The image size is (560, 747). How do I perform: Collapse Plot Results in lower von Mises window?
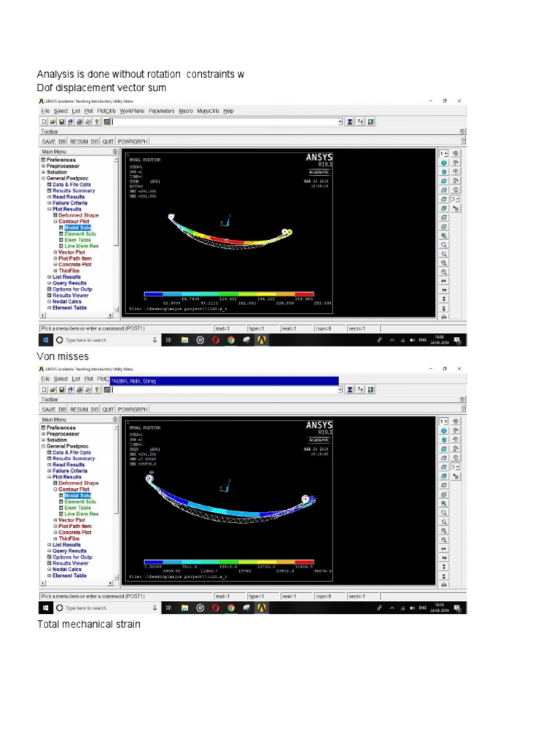point(49,477)
